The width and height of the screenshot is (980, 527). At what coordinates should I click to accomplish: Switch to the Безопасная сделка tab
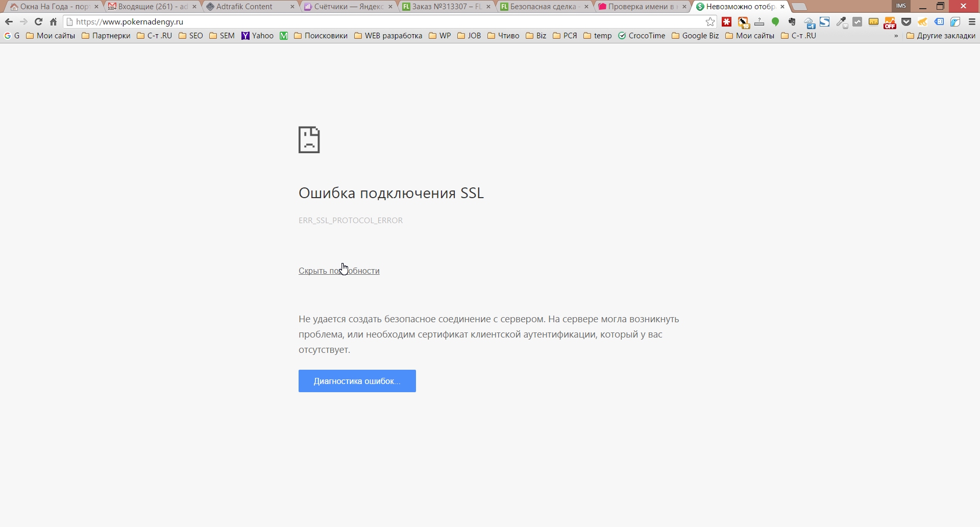[543, 7]
